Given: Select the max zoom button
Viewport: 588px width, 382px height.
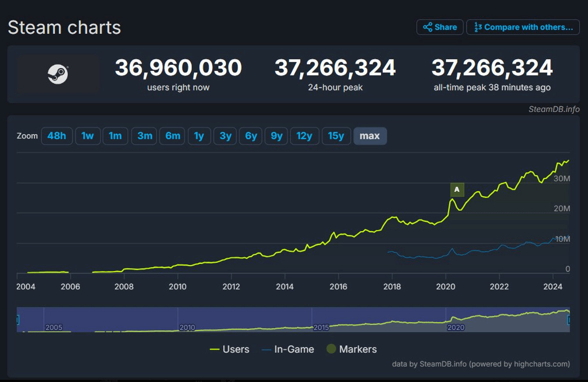Looking at the screenshot, I should click(370, 136).
